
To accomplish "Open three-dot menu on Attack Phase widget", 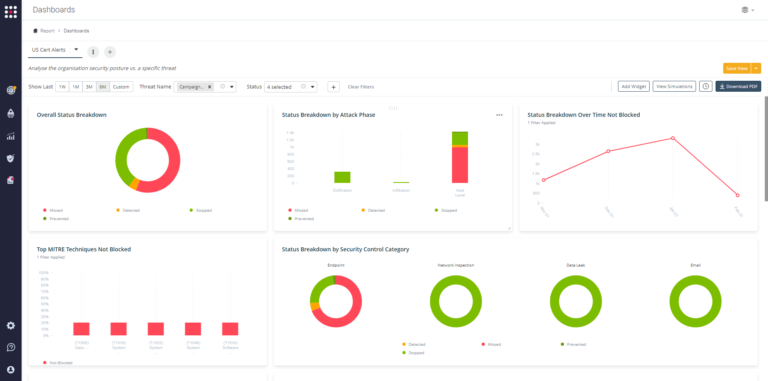I will tap(499, 115).
